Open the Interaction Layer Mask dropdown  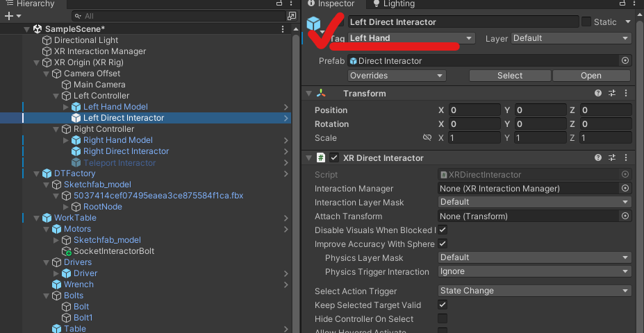[x=534, y=202]
